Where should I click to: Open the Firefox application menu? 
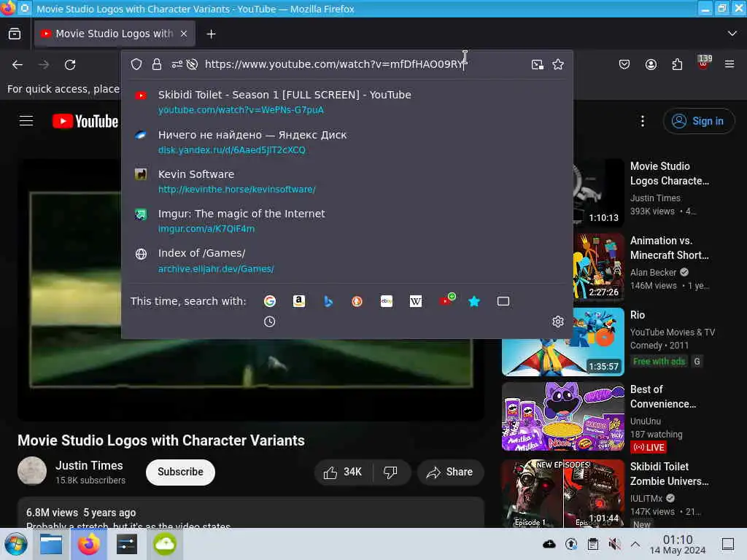(x=729, y=64)
